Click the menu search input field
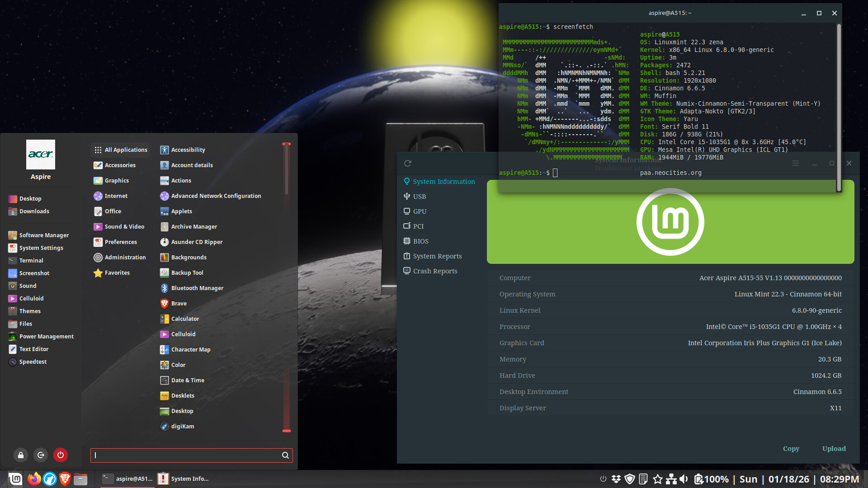Image resolution: width=868 pixels, height=488 pixels. coord(185,455)
